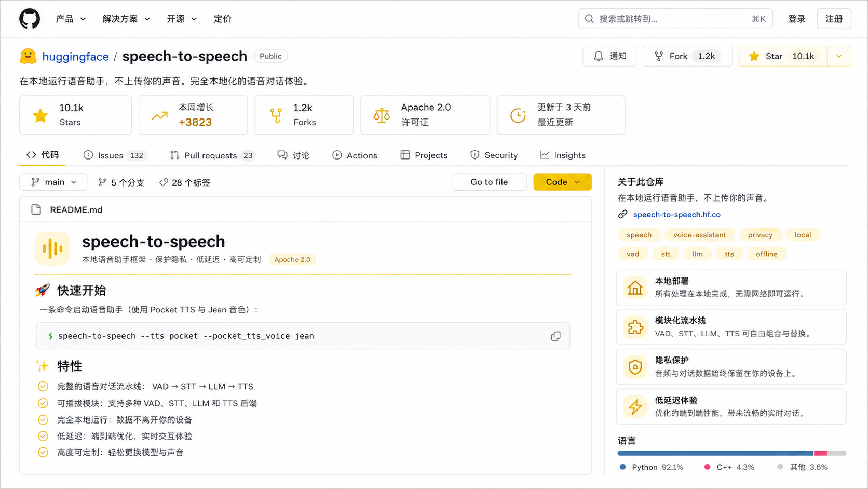The height and width of the screenshot is (489, 868).
Task: Click the notification bell icon
Action: pos(599,56)
